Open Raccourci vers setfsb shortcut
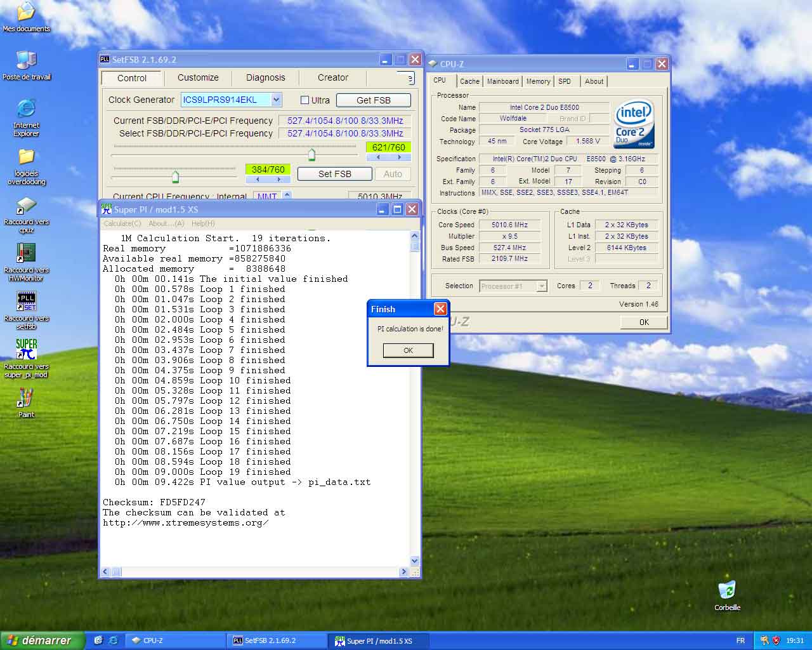Viewport: 812px width, 650px height. point(26,311)
